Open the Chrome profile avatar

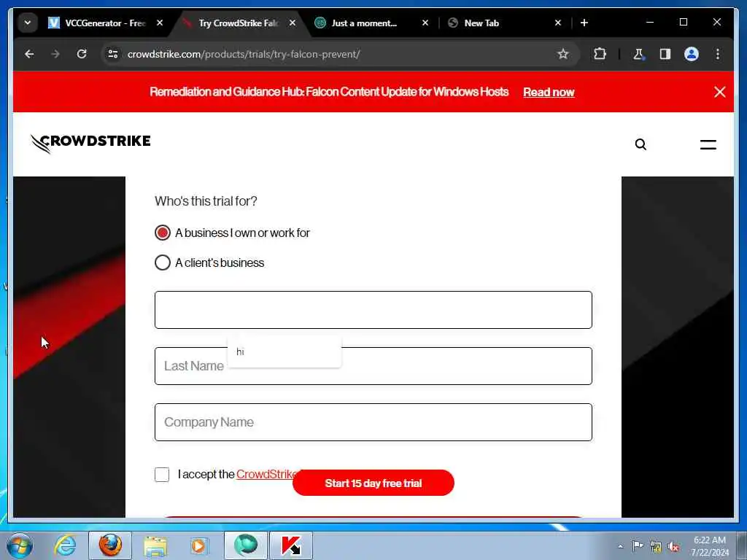[x=692, y=54]
